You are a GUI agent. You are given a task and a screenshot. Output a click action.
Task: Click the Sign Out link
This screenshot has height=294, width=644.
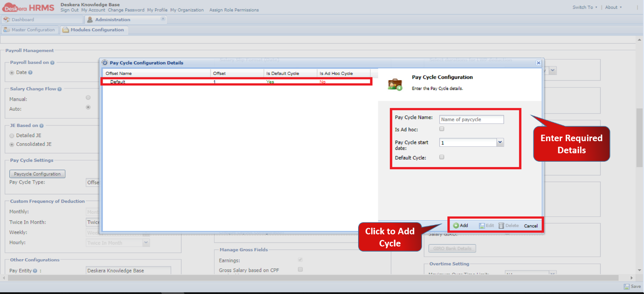coord(69,9)
